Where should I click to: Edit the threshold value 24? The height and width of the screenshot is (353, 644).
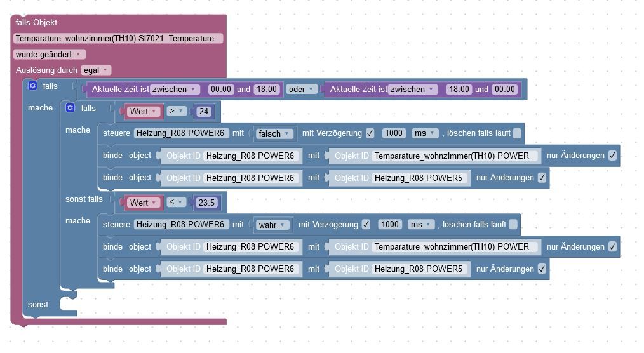204,111
